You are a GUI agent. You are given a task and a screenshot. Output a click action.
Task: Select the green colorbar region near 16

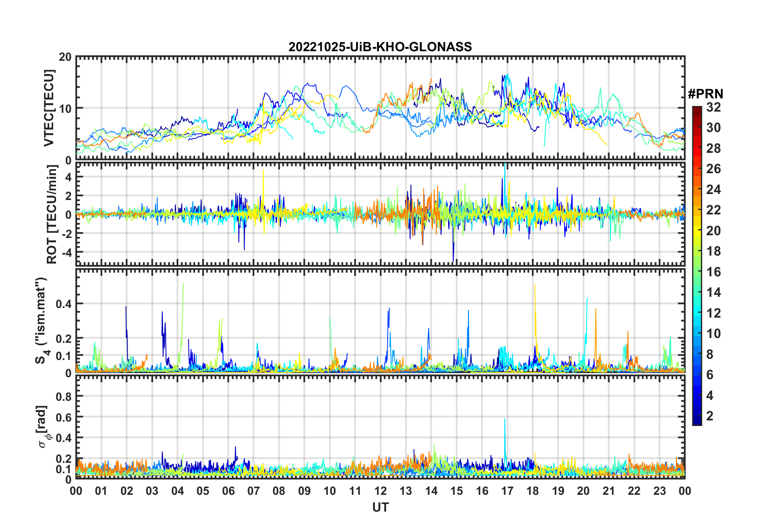[x=697, y=272]
